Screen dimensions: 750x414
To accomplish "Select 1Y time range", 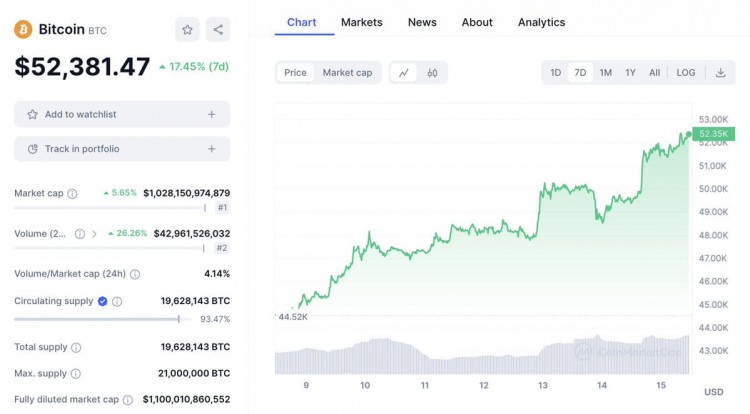I will (x=630, y=73).
